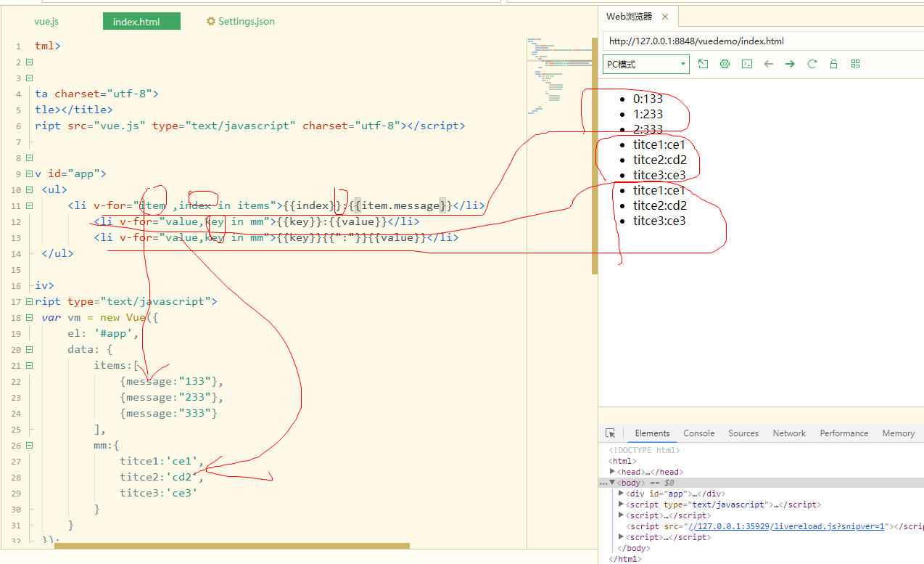The image size is (924, 564).
Task: Close the Web浏览器 tab
Action: click(x=664, y=17)
